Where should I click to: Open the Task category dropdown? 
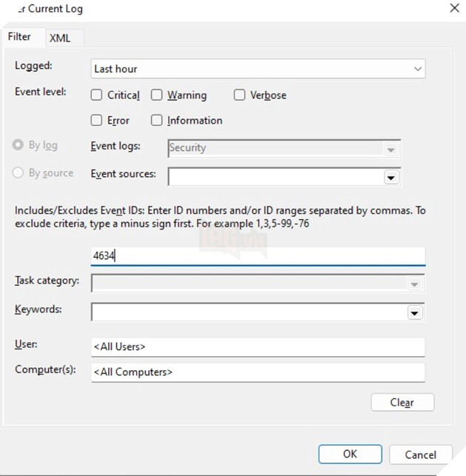point(414,284)
